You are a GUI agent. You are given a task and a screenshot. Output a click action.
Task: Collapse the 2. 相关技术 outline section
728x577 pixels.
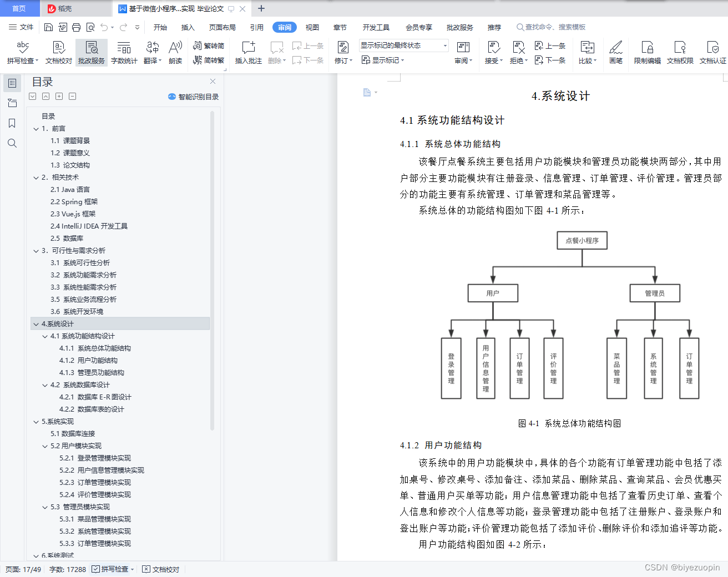pyautogui.click(x=36, y=178)
